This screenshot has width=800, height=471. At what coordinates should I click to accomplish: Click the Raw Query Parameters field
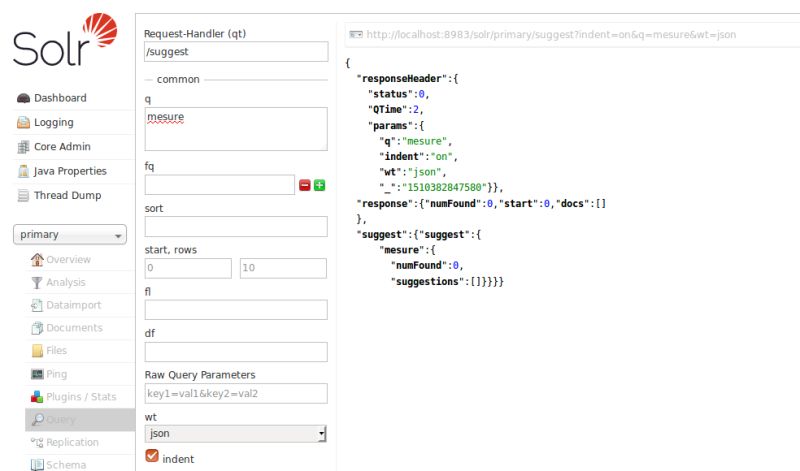[236, 394]
